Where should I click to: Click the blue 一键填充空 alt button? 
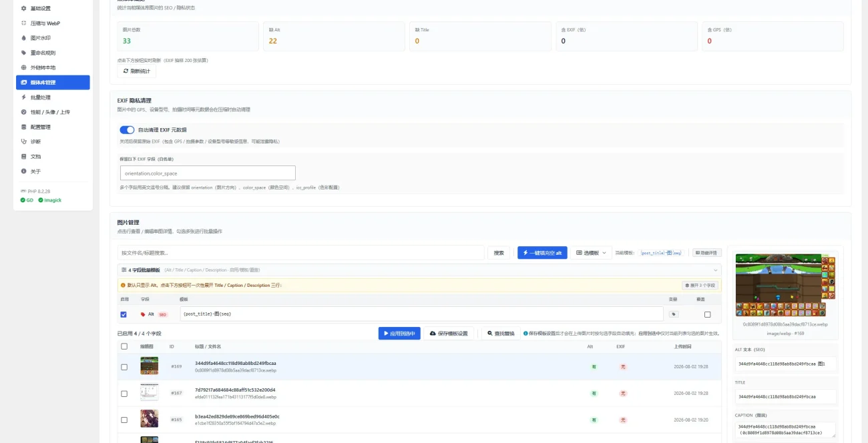tap(542, 253)
